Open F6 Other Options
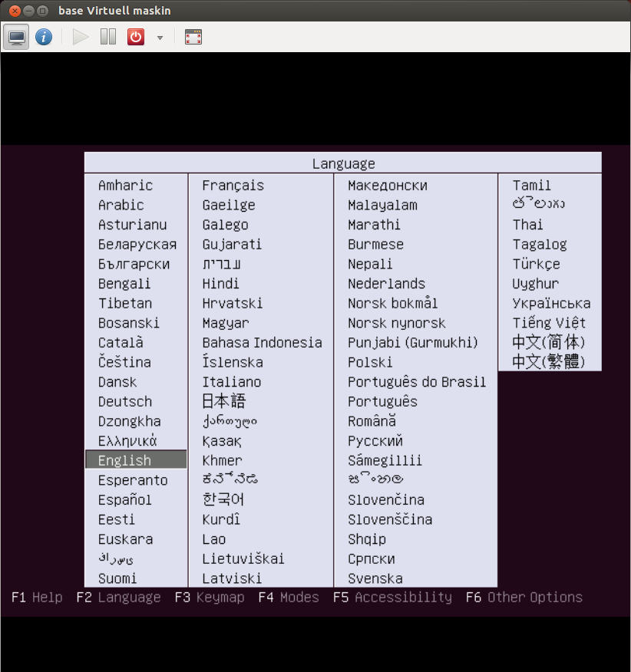 [524, 598]
